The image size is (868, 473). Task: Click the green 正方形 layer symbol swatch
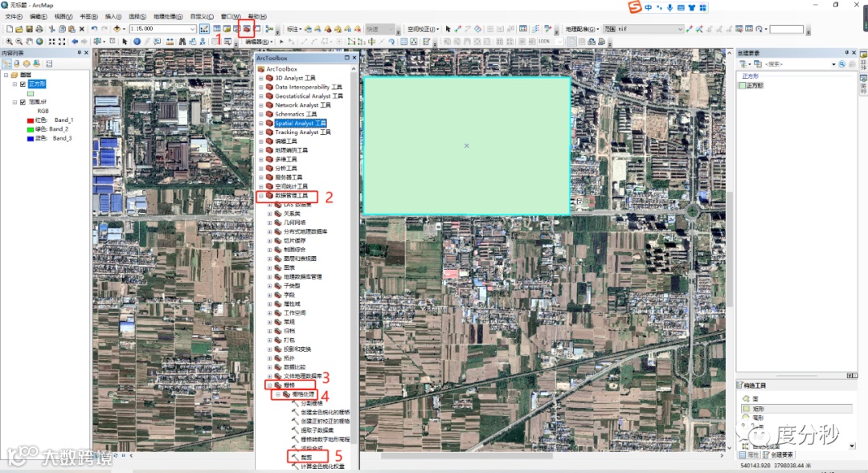coord(31,93)
